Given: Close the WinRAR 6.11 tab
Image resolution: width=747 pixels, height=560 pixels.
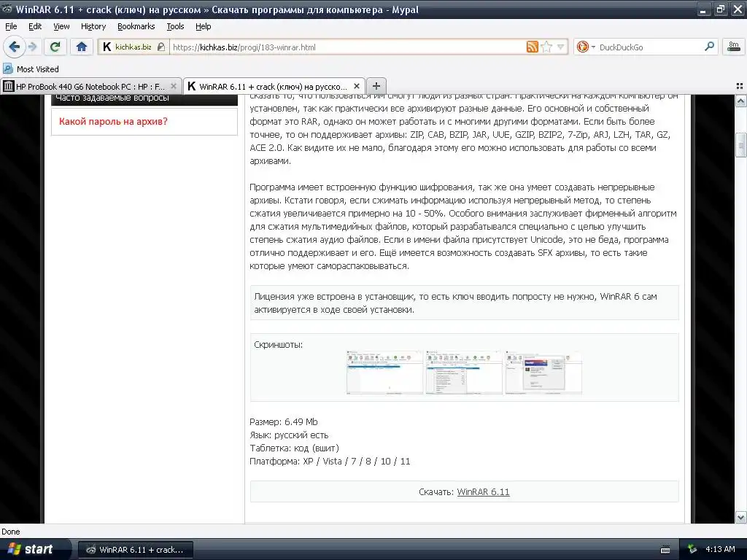Looking at the screenshot, I should click(x=356, y=86).
